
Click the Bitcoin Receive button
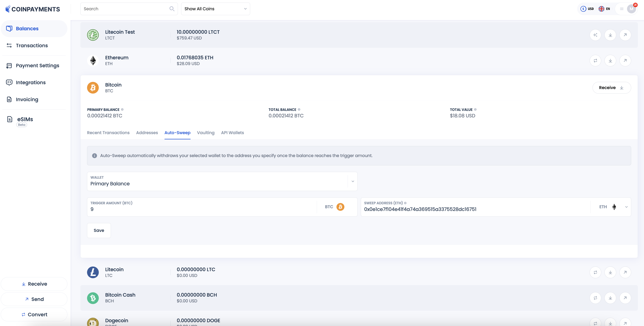coord(611,88)
